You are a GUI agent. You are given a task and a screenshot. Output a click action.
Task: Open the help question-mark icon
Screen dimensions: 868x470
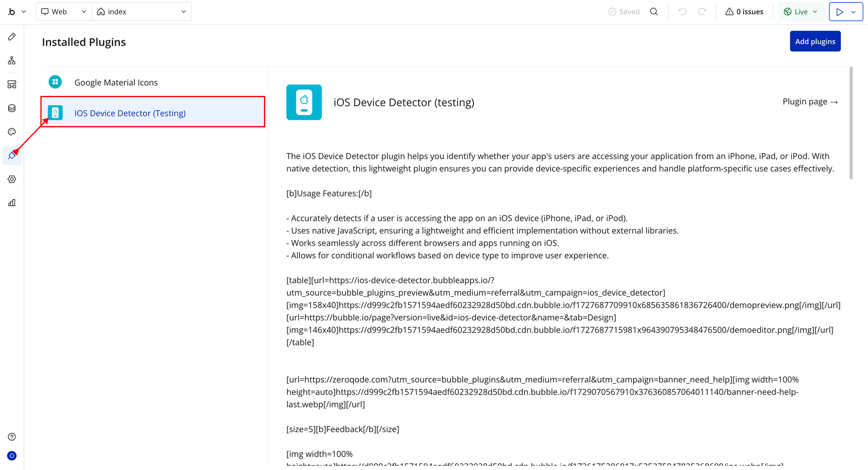coord(12,437)
